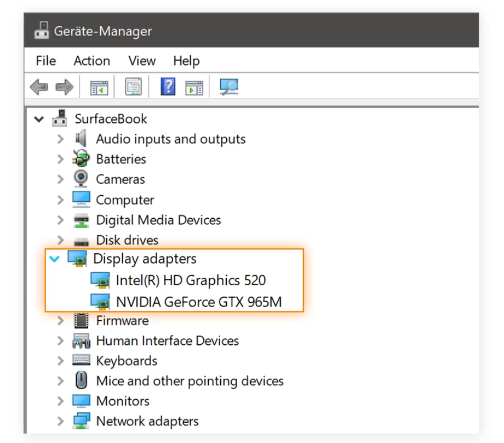Expand Digital Media Devices

pos(60,220)
